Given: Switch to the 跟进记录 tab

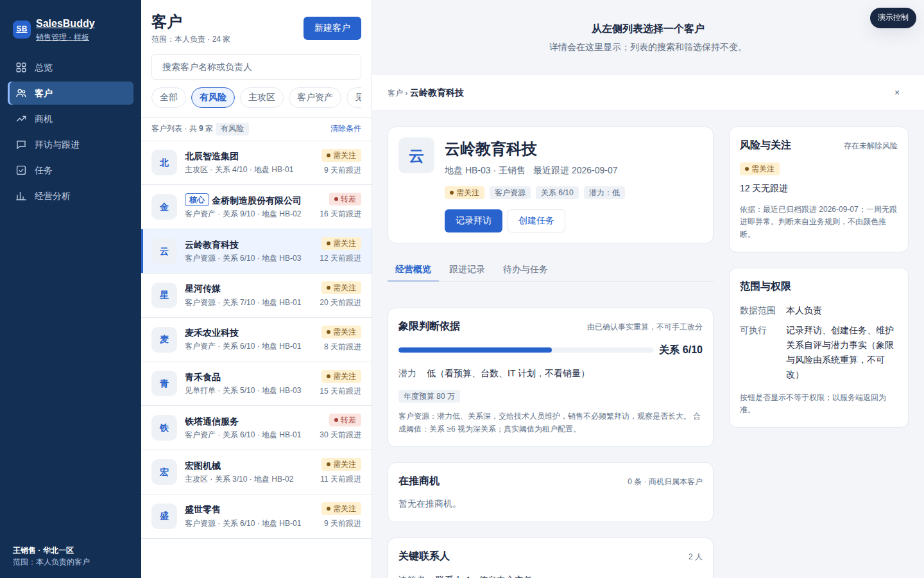Looking at the screenshot, I should [467, 270].
